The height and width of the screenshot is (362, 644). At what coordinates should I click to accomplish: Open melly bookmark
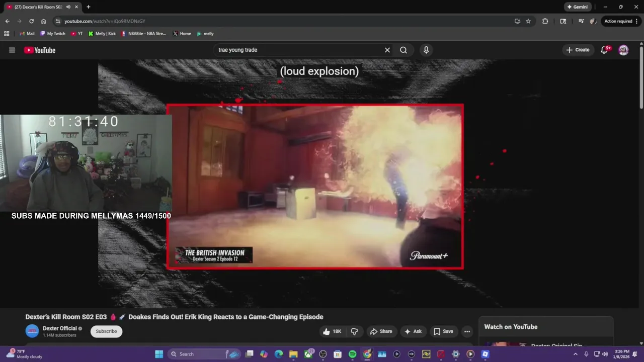click(205, 34)
